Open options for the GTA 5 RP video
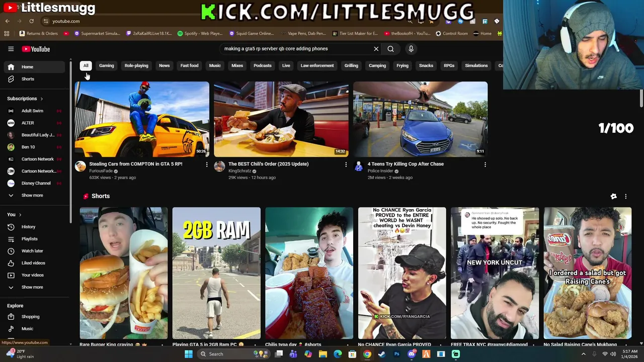644x362 pixels. pos(206,164)
